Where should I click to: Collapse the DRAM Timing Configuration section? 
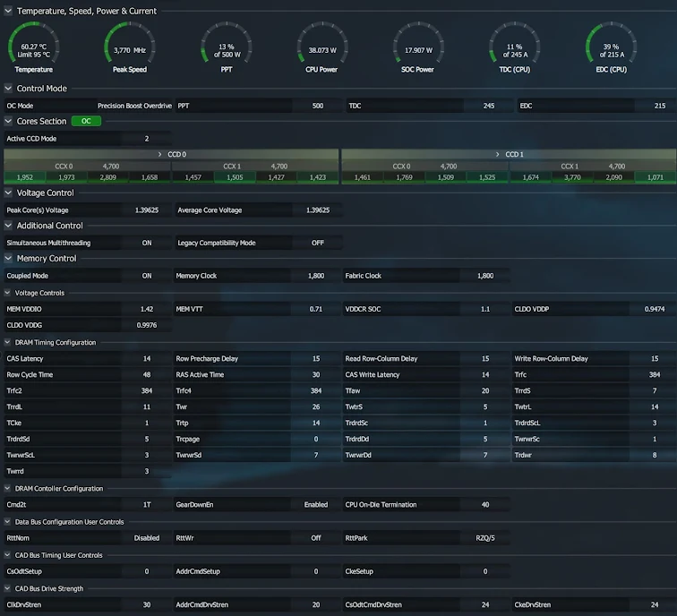(7, 342)
